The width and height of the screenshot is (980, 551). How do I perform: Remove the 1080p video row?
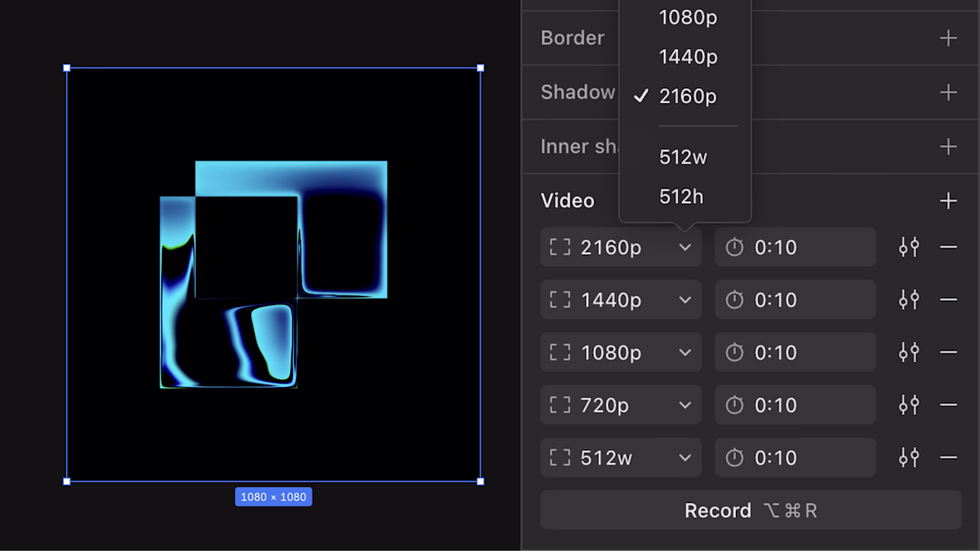point(948,352)
